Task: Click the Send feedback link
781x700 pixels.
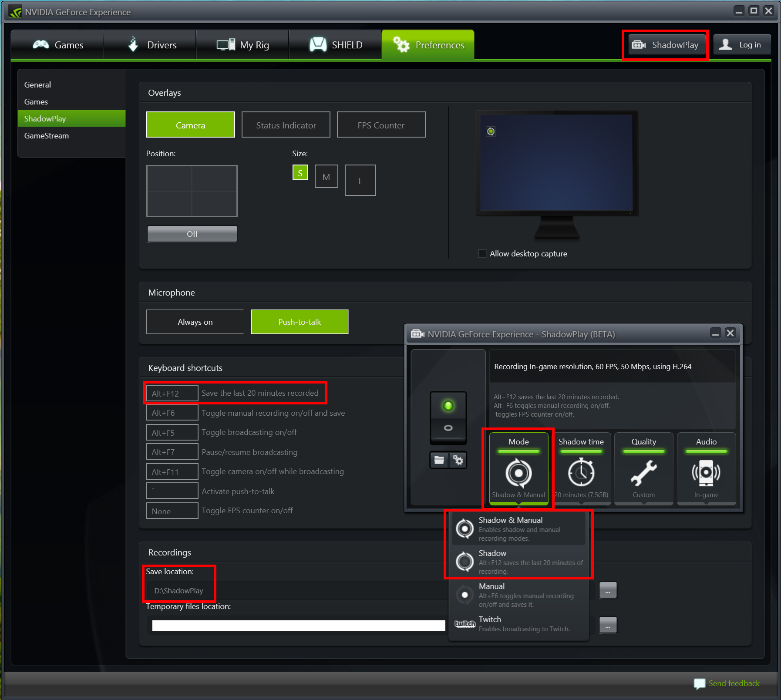Action: [x=734, y=683]
